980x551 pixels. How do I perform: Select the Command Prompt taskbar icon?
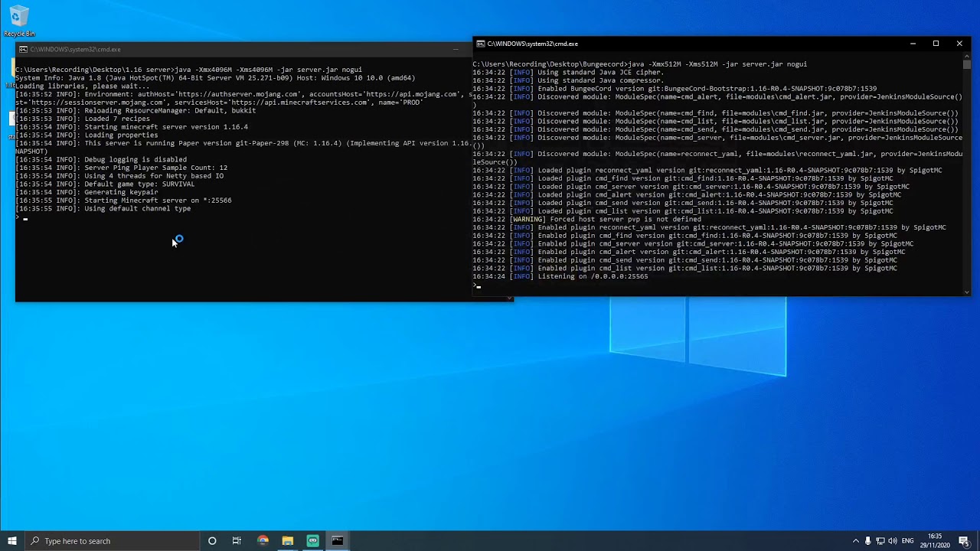(x=337, y=541)
